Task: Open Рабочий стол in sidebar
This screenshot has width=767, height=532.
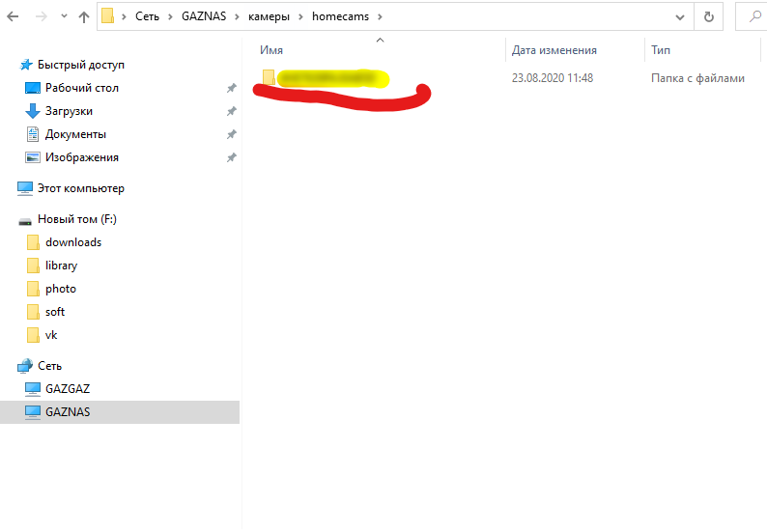Action: pos(82,88)
